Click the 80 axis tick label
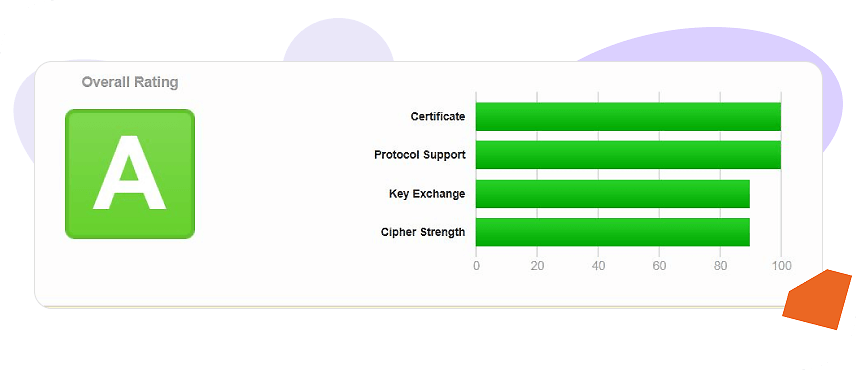 pyautogui.click(x=721, y=266)
